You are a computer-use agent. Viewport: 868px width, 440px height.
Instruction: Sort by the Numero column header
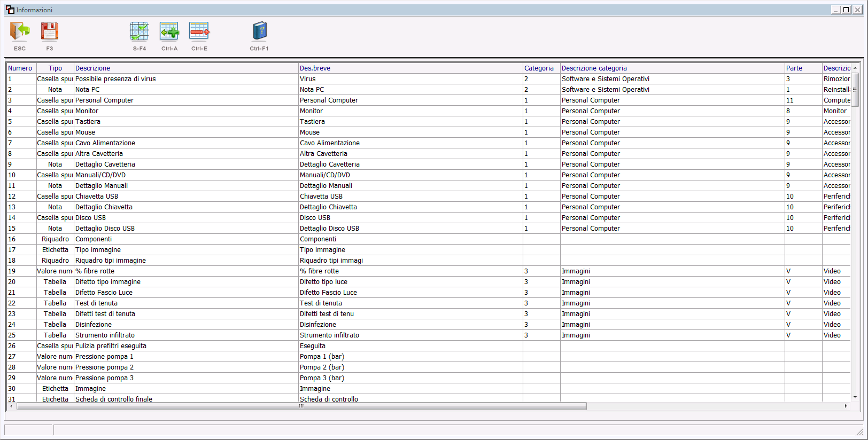click(21, 68)
